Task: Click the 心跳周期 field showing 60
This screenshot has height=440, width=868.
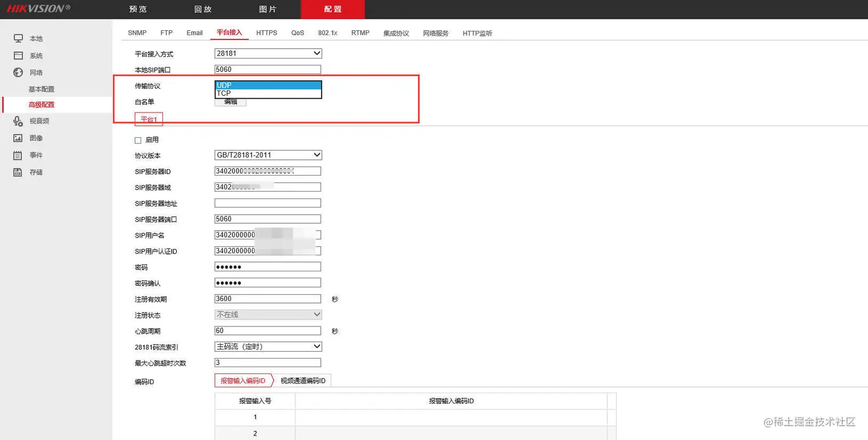Action: click(x=268, y=331)
